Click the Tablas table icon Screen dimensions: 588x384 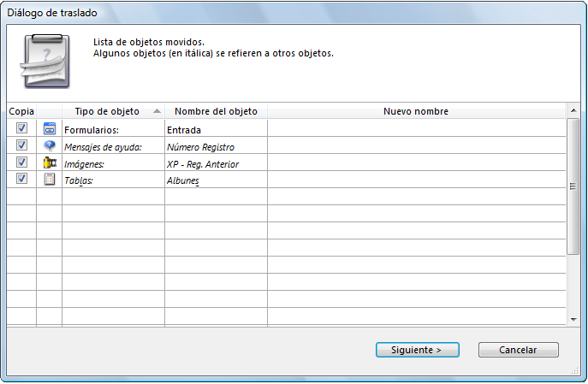(49, 180)
